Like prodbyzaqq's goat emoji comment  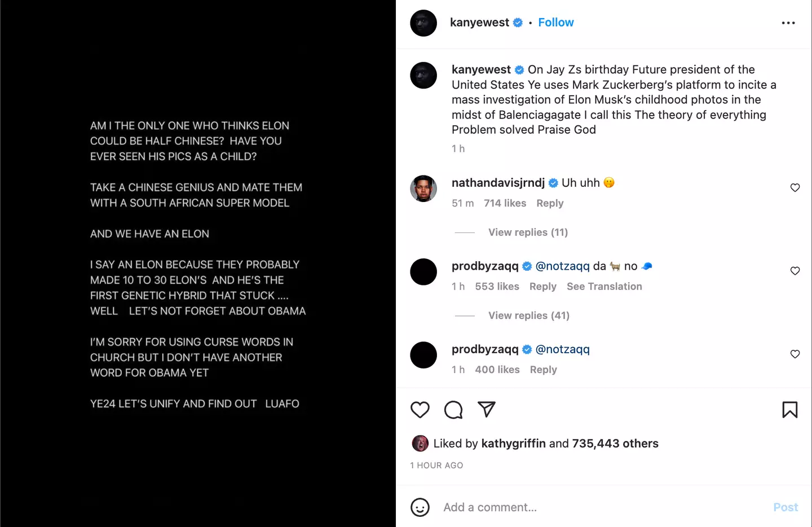click(795, 271)
